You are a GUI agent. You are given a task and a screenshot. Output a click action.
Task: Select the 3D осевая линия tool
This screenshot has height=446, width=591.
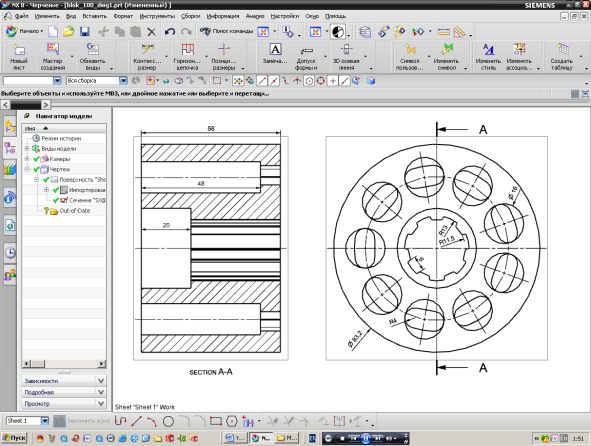tap(346, 57)
